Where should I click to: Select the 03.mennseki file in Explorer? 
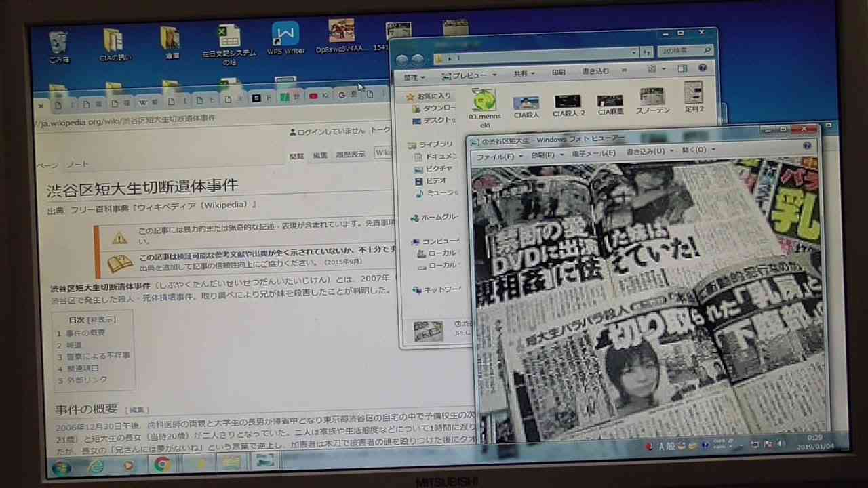pyautogui.click(x=484, y=108)
